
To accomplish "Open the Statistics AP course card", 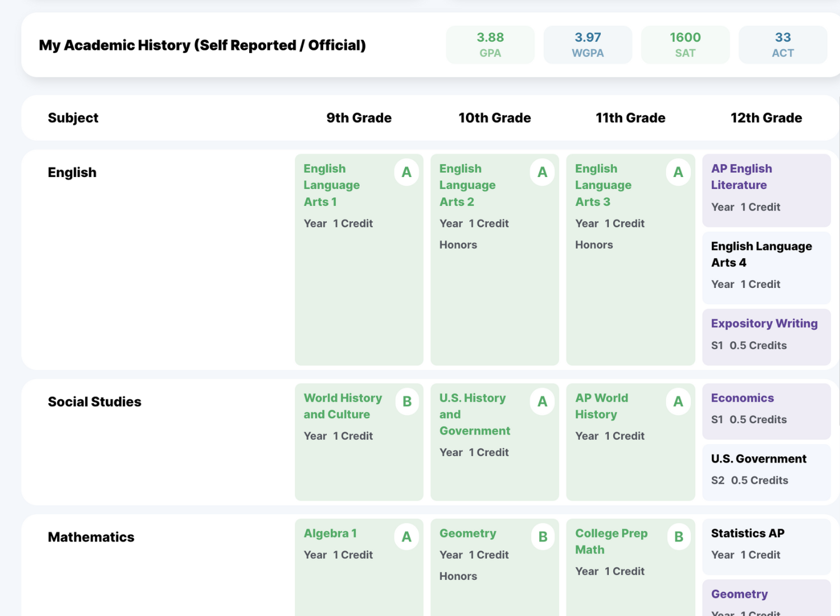I will pyautogui.click(x=766, y=545).
